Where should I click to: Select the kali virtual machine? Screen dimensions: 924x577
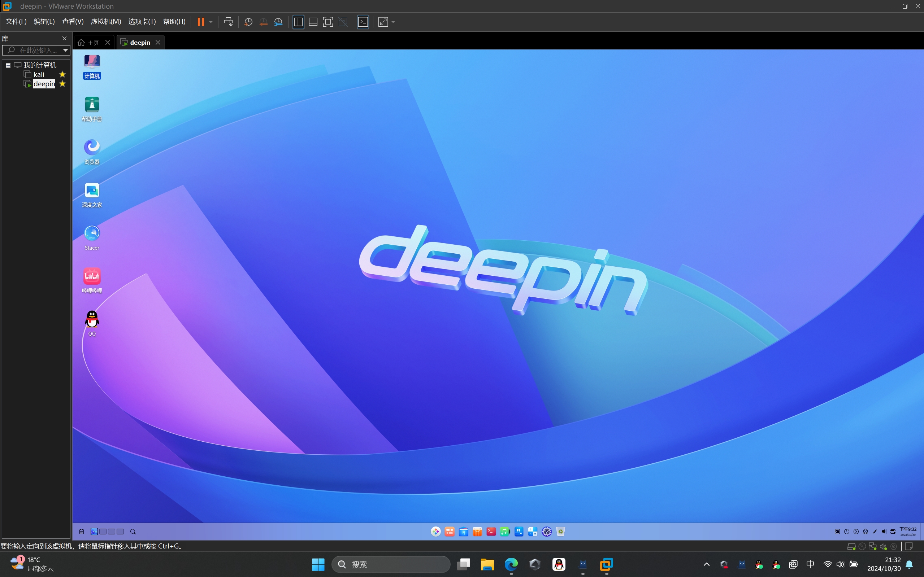tap(39, 74)
